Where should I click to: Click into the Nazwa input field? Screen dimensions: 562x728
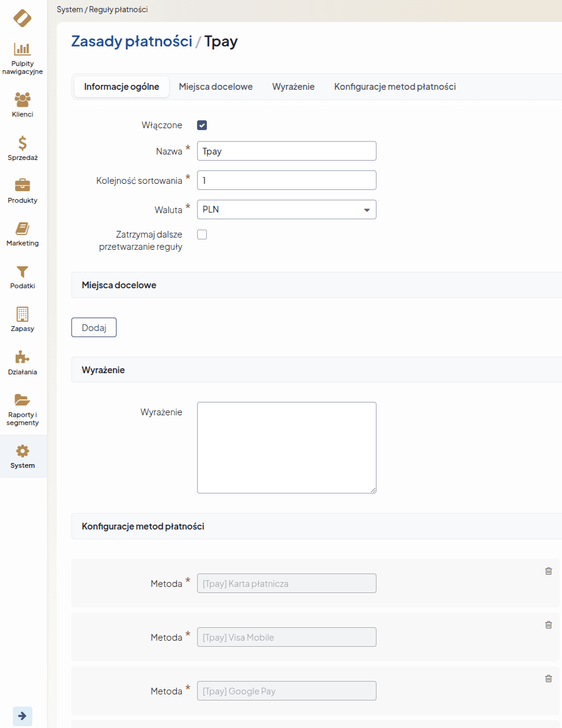click(286, 151)
